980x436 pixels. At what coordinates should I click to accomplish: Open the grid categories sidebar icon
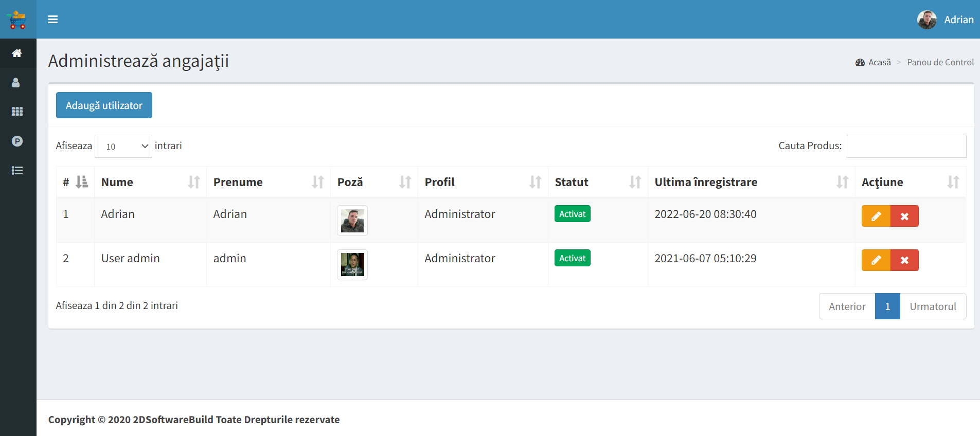[17, 112]
